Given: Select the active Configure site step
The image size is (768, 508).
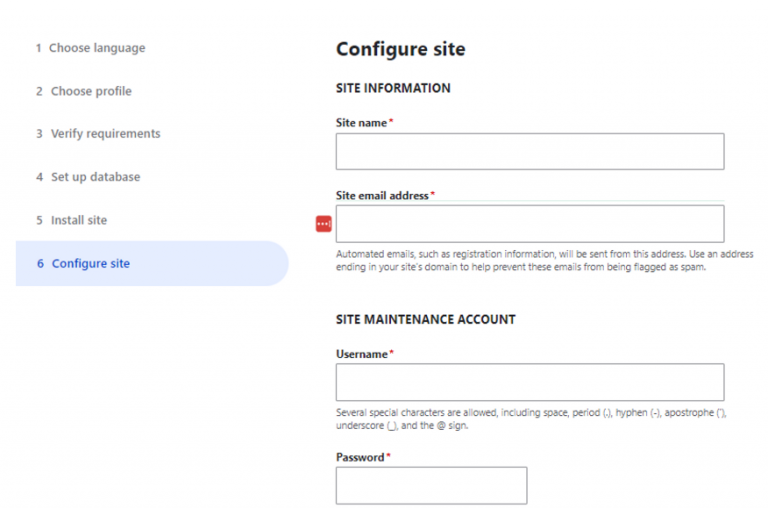Looking at the screenshot, I should (91, 264).
